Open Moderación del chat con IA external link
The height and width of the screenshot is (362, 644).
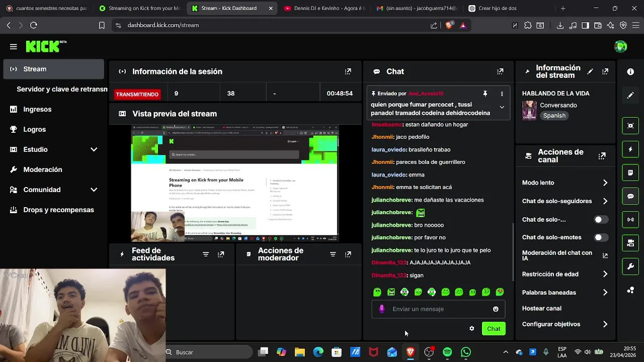click(x=605, y=255)
